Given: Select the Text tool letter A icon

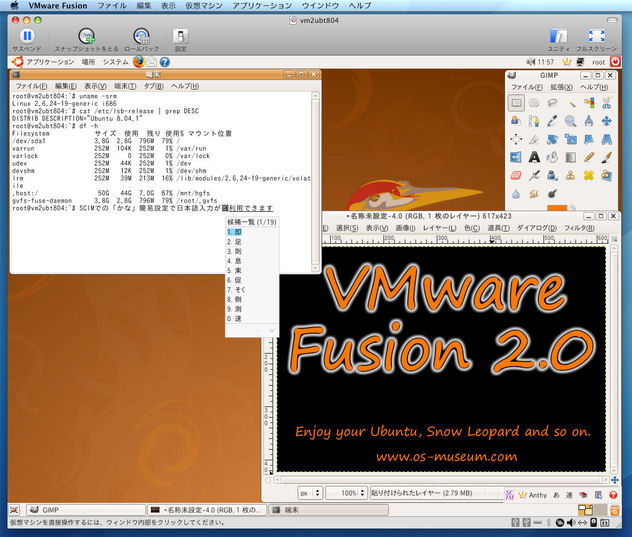Looking at the screenshot, I should click(x=534, y=157).
